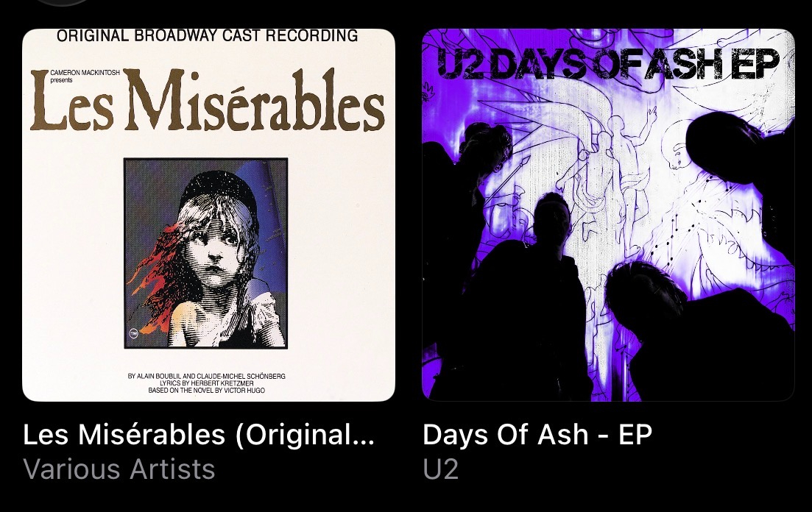
Task: Open the Days Of Ash EP cover art
Action: [x=609, y=215]
